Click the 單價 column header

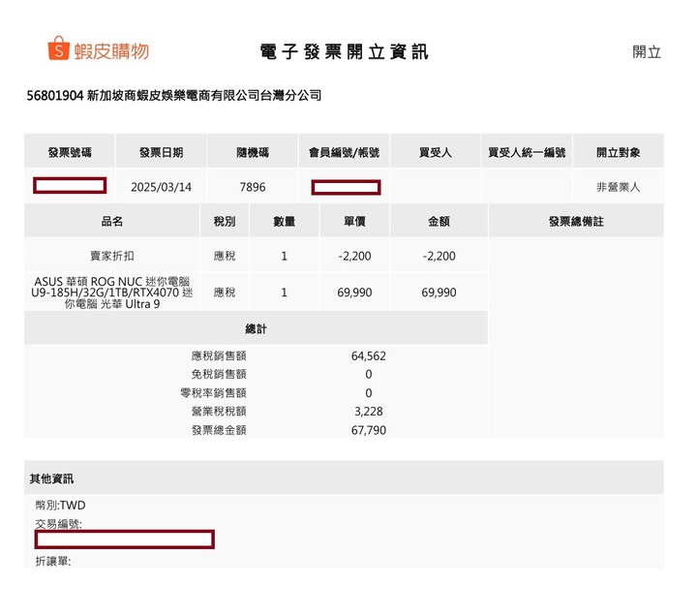point(354,221)
